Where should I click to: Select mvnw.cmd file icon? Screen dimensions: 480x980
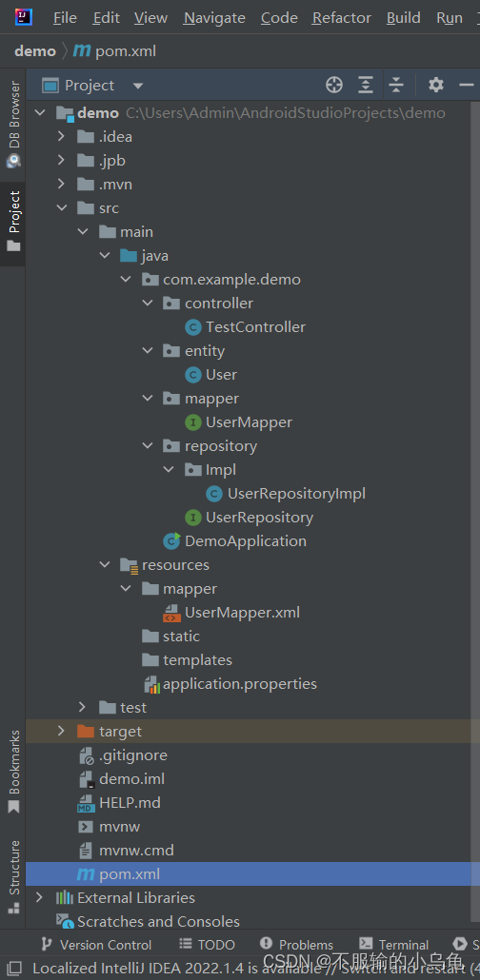(x=86, y=850)
